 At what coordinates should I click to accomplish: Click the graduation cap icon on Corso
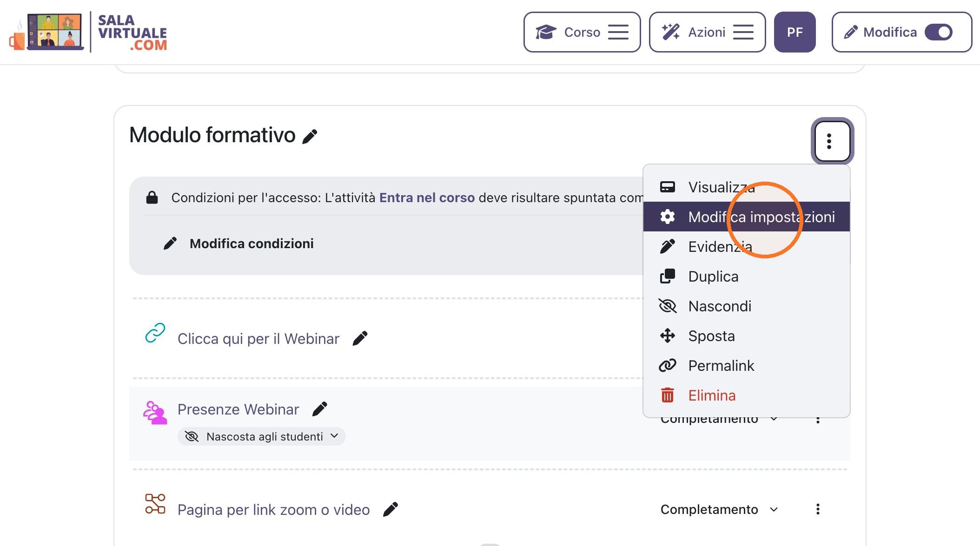546,32
